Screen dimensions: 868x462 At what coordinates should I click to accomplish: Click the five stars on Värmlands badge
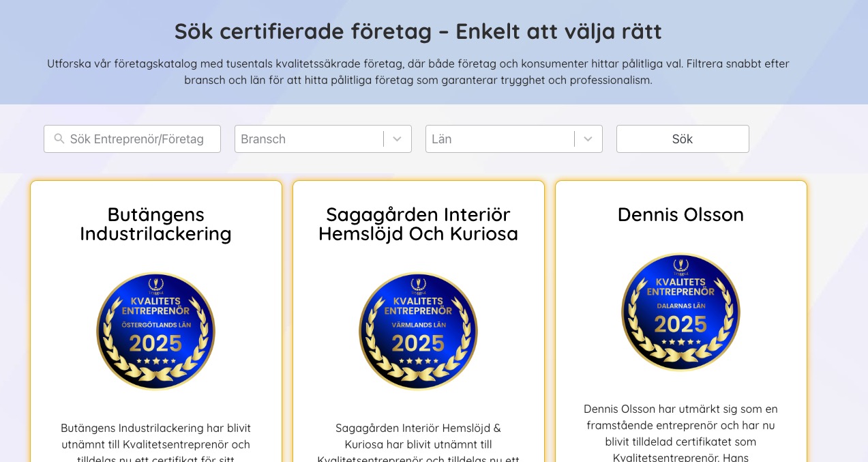pos(418,360)
